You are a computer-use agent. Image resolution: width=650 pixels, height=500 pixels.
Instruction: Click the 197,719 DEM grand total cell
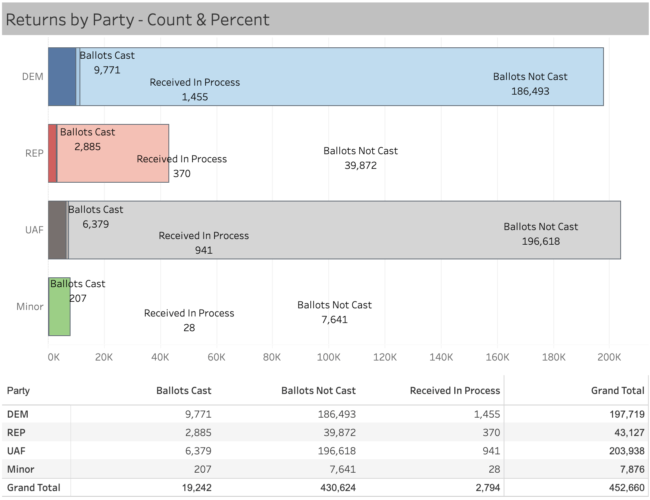(622, 413)
